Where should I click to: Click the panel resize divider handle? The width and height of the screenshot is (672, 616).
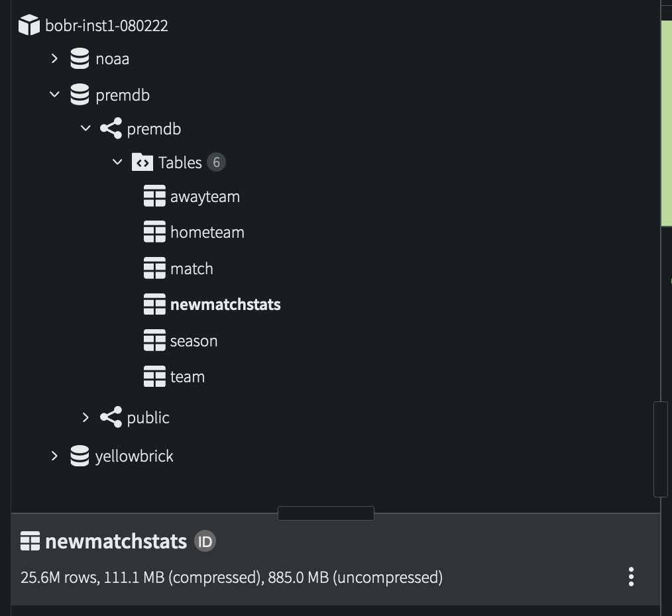pos(325,513)
